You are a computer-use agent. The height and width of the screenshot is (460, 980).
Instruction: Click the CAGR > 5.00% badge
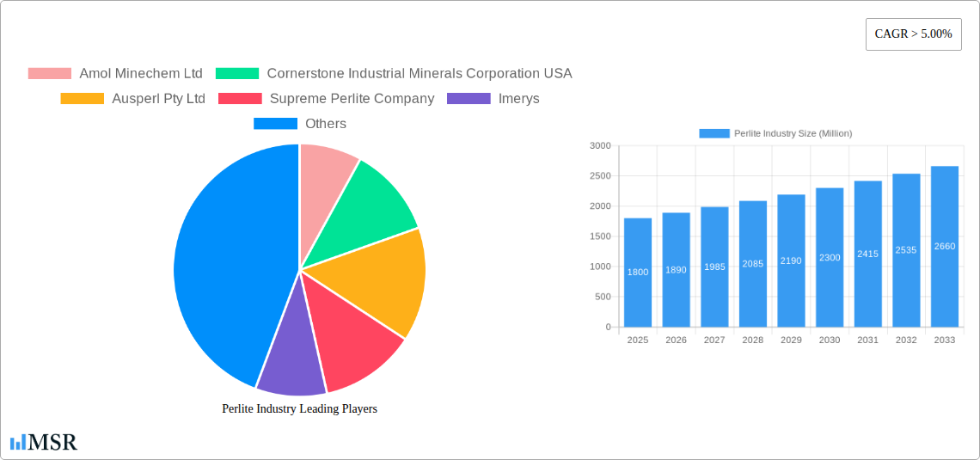tap(913, 34)
